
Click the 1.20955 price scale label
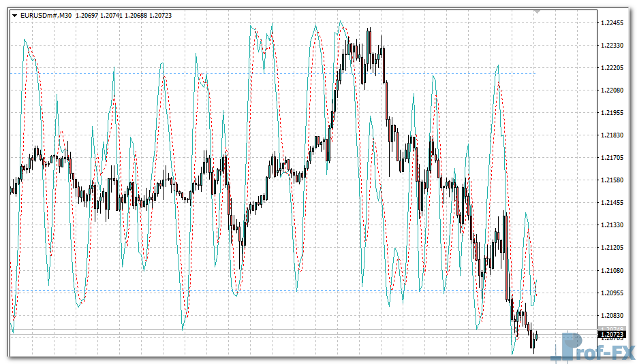[613, 293]
